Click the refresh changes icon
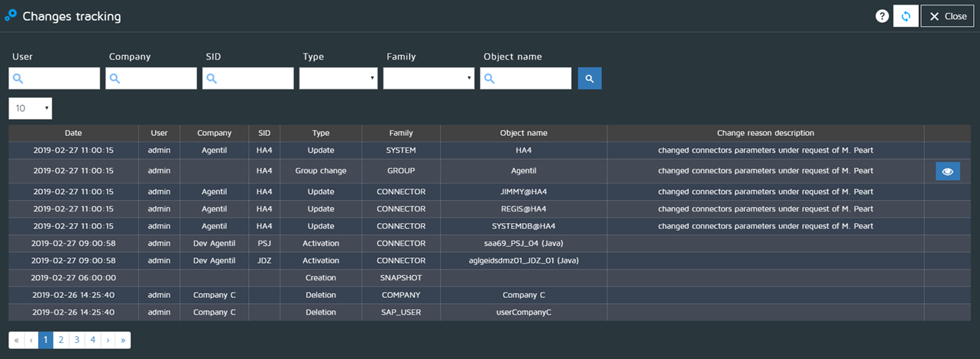 (905, 16)
